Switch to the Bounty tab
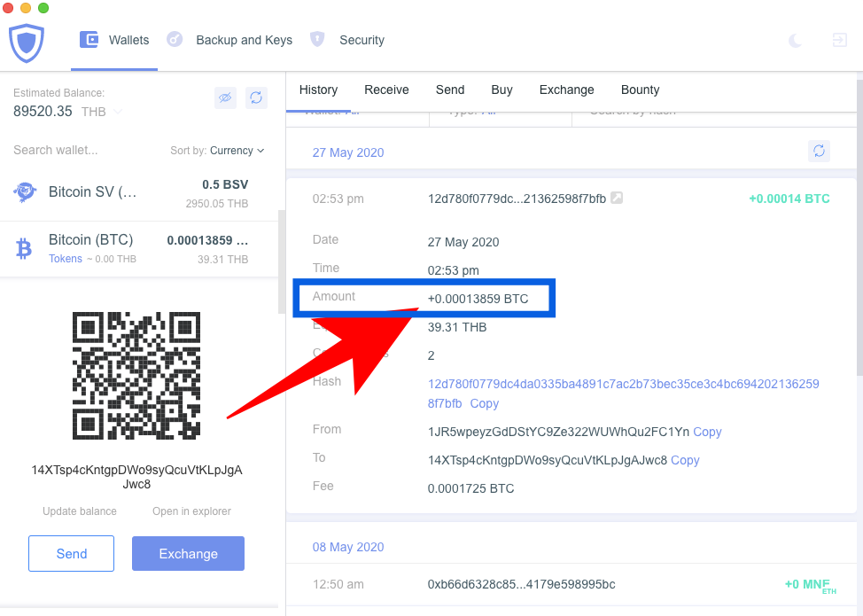The width and height of the screenshot is (863, 616). (640, 90)
